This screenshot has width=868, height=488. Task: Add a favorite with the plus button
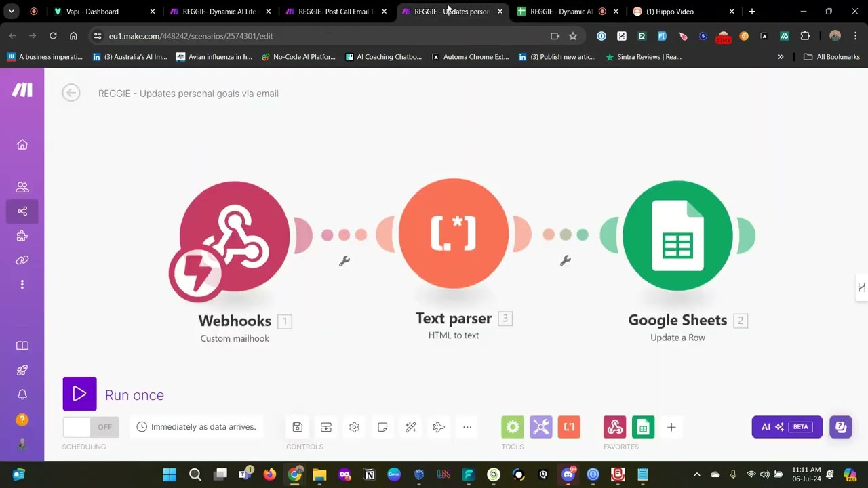coord(671,427)
